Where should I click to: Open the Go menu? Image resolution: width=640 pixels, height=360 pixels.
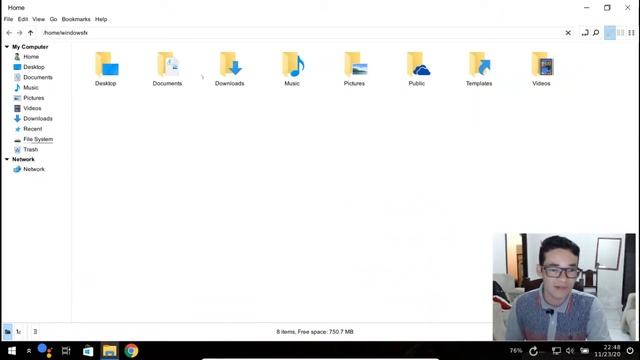(53, 19)
